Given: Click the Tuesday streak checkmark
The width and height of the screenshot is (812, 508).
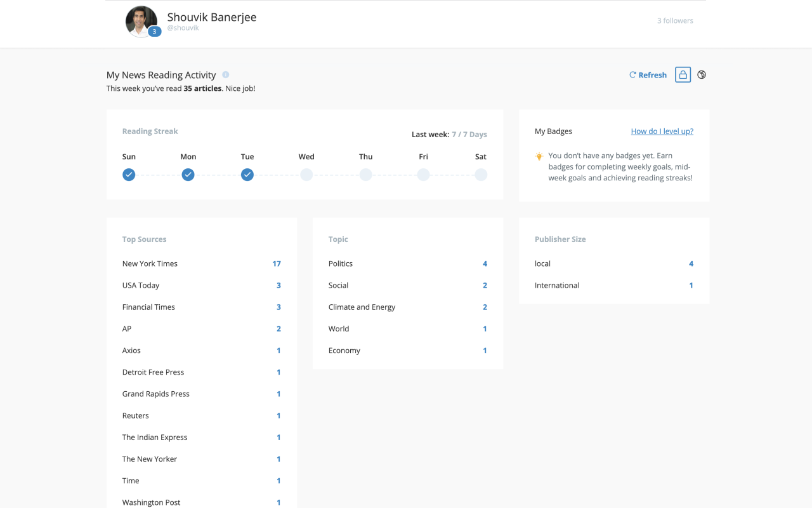Looking at the screenshot, I should click(x=247, y=175).
